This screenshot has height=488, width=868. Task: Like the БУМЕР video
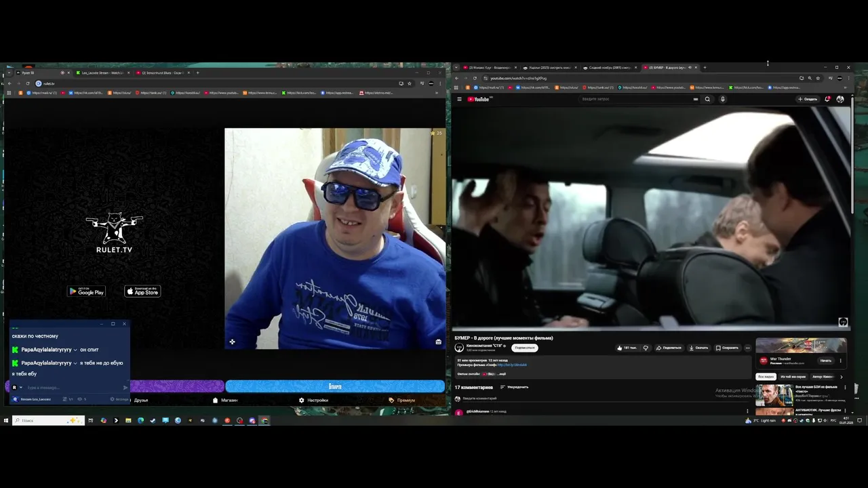coord(627,348)
